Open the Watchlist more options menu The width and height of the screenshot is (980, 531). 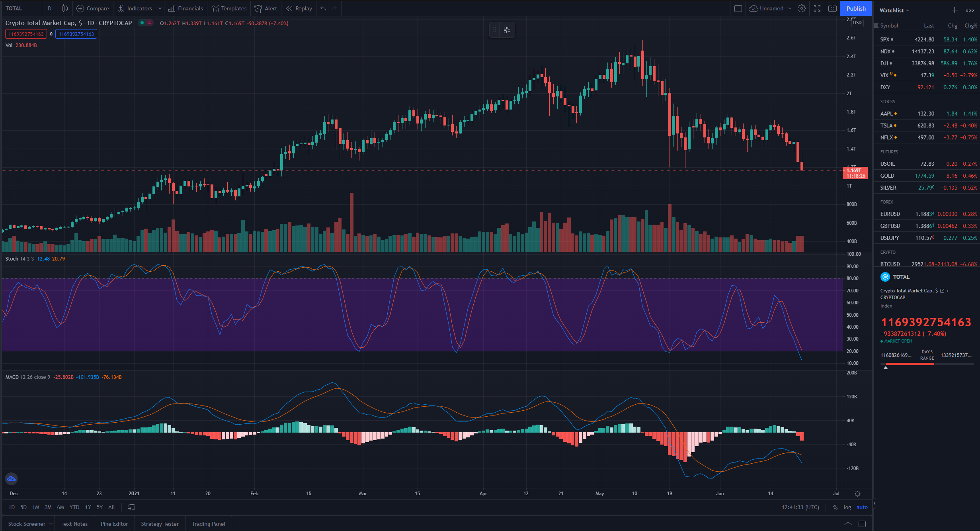[x=970, y=10]
